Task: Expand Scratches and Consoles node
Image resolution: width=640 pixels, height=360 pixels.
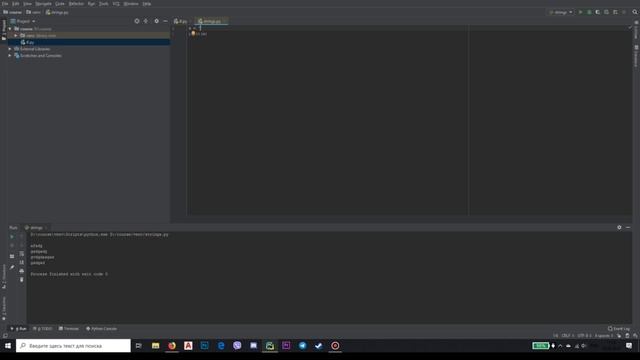Action: click(10, 56)
